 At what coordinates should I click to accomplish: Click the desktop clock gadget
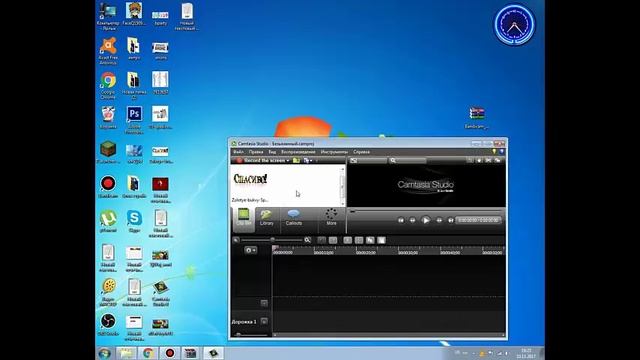(514, 25)
